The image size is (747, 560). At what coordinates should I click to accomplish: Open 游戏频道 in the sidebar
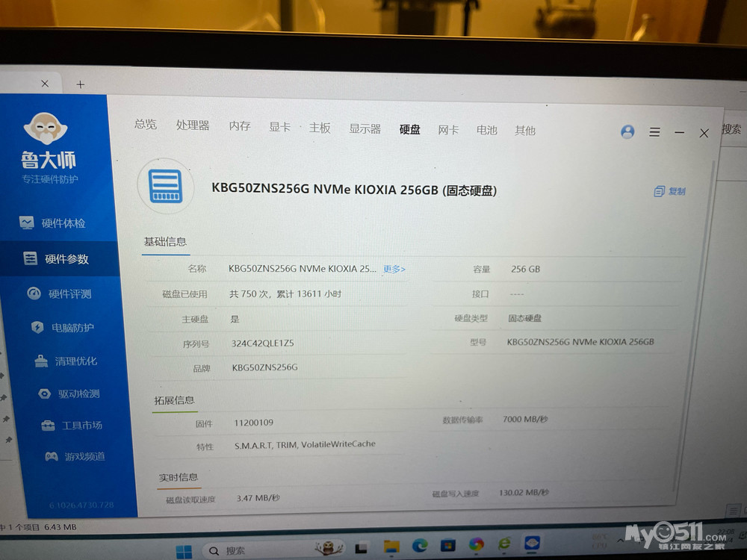(x=75, y=456)
